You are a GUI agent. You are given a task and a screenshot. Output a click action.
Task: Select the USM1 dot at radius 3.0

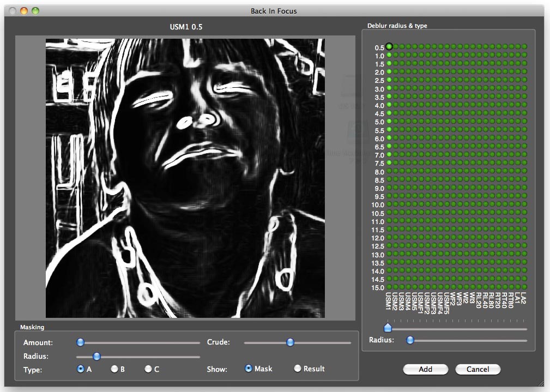tap(389, 88)
